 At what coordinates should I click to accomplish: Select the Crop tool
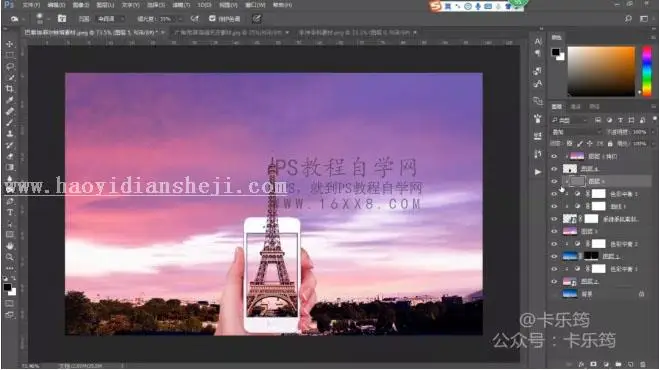click(x=9, y=89)
